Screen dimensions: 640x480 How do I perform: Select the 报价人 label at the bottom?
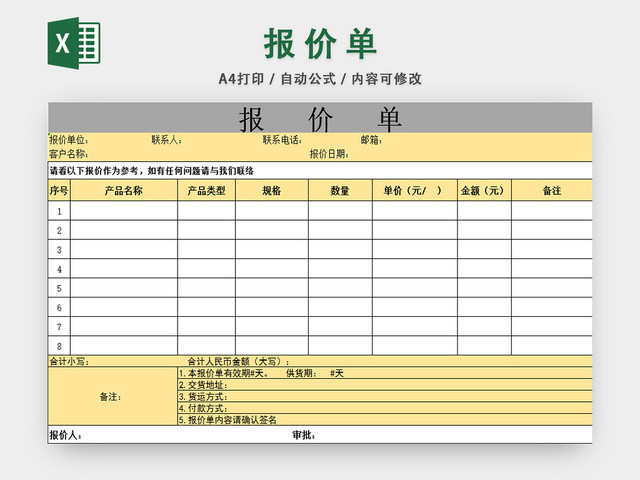[x=65, y=435]
